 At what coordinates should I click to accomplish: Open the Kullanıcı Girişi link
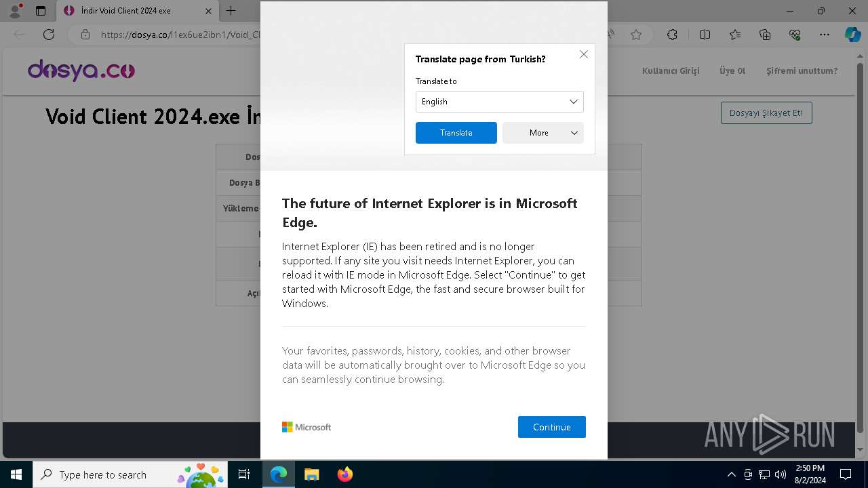[671, 70]
